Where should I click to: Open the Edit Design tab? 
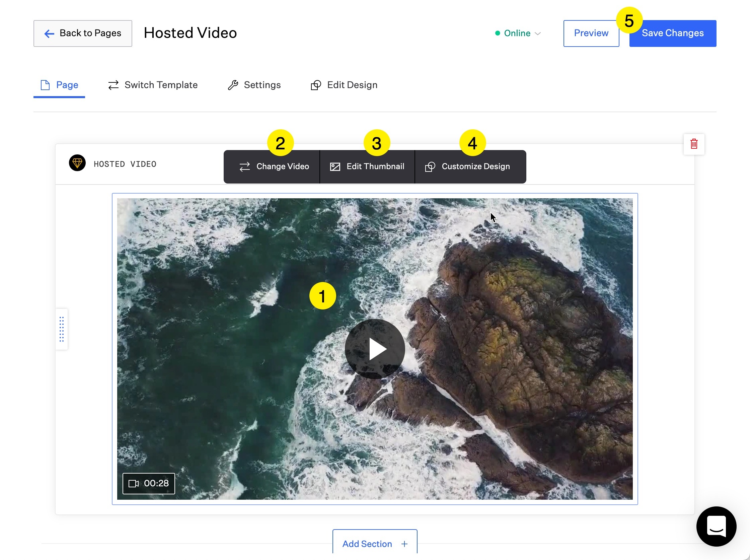[x=344, y=85]
